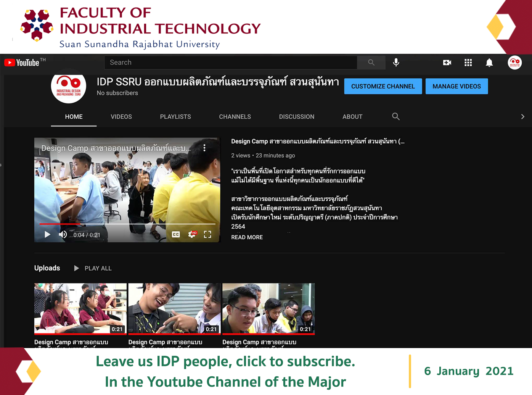The width and height of the screenshot is (532, 395).
Task: Open video settings gear menu
Action: (x=192, y=234)
